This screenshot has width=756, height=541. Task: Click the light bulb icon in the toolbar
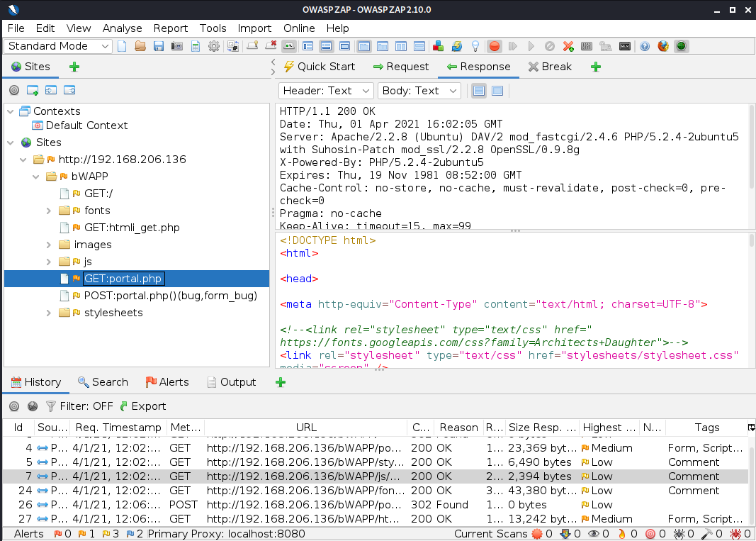click(475, 46)
